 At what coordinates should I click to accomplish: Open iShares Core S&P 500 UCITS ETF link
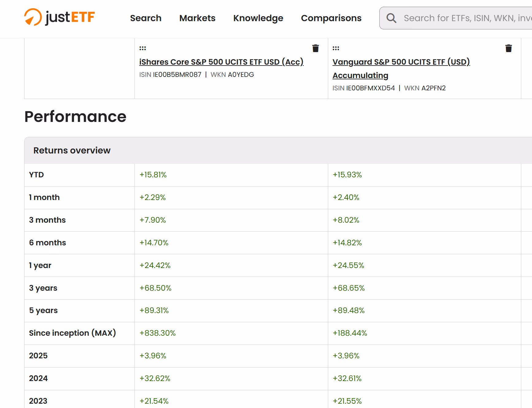tap(221, 62)
